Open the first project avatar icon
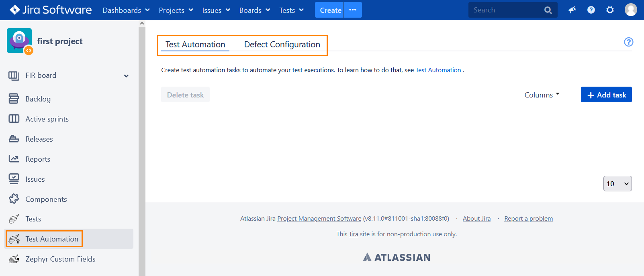This screenshot has width=644, height=276. pyautogui.click(x=19, y=41)
